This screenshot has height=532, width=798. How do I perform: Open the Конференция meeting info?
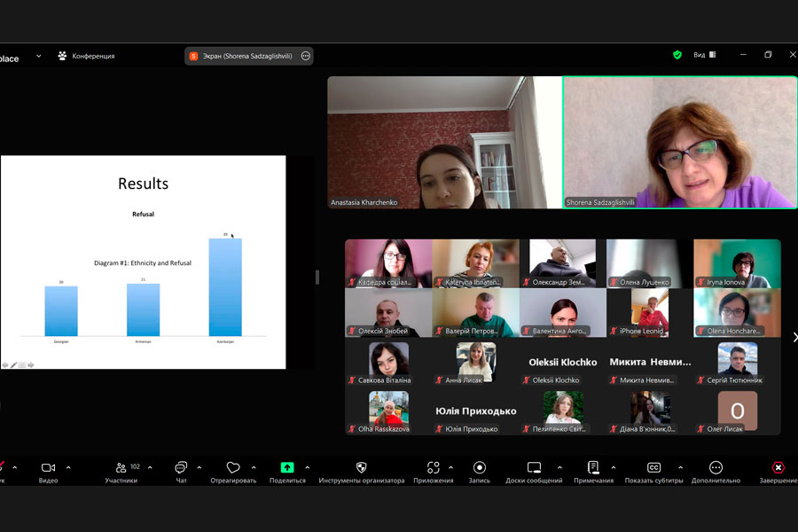tap(86, 56)
